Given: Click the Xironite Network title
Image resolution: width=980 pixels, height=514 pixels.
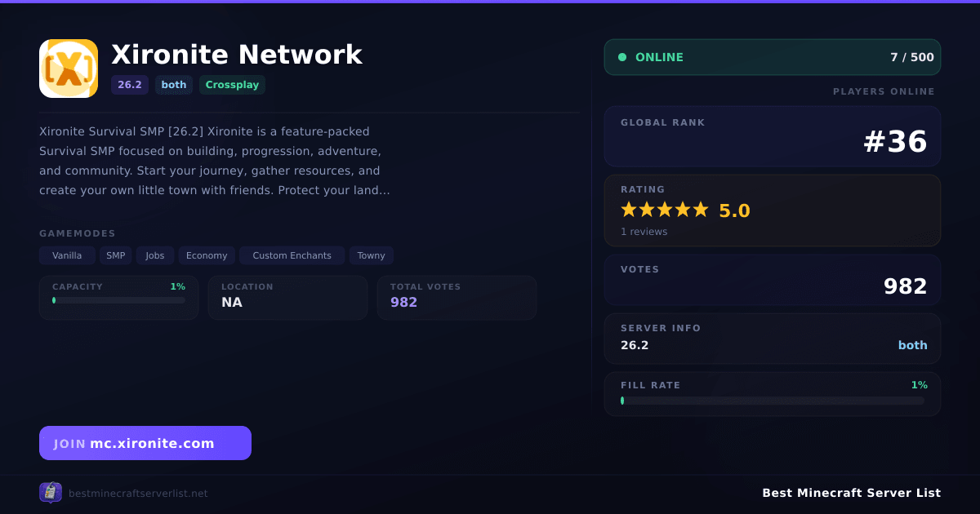Looking at the screenshot, I should (x=237, y=55).
